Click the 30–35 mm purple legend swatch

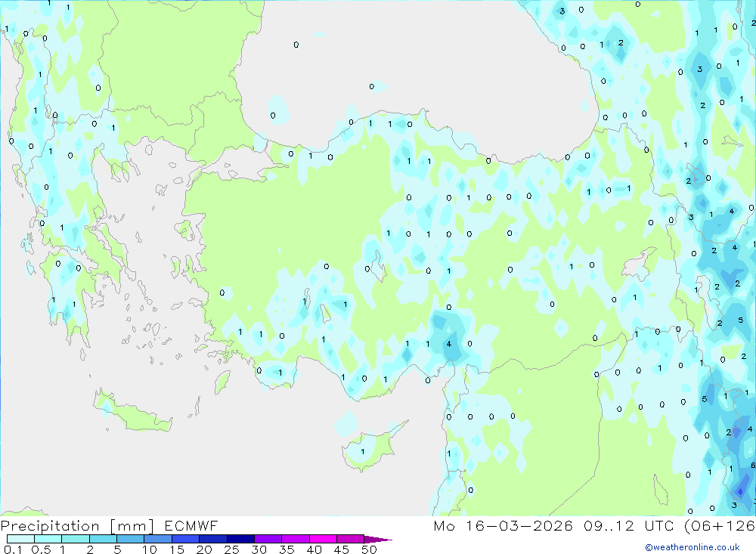268,539
